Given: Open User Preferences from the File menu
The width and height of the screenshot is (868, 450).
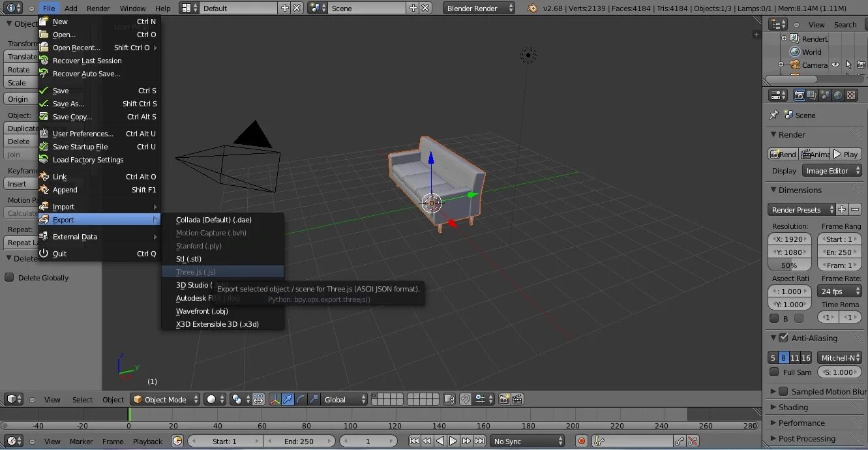Looking at the screenshot, I should pyautogui.click(x=98, y=134).
